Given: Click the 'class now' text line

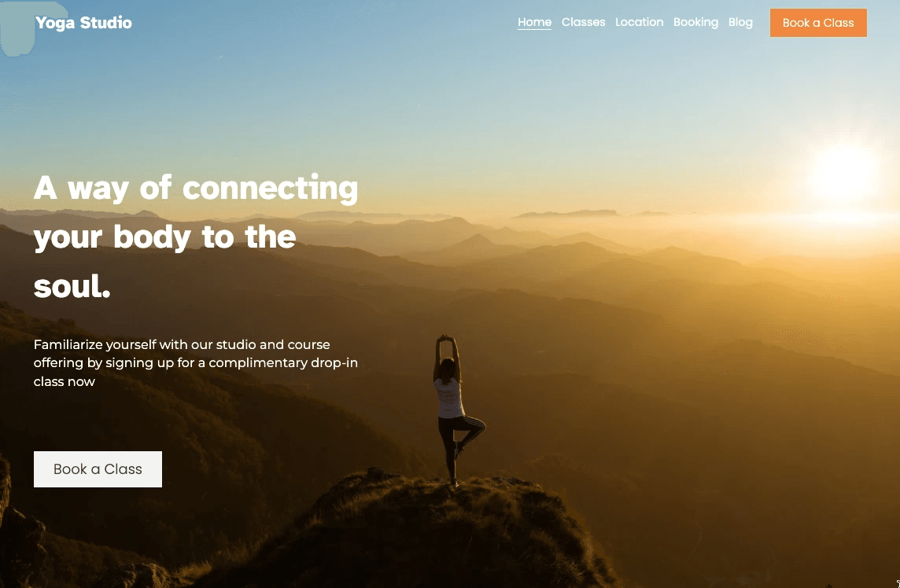Looking at the screenshot, I should coord(65,381).
